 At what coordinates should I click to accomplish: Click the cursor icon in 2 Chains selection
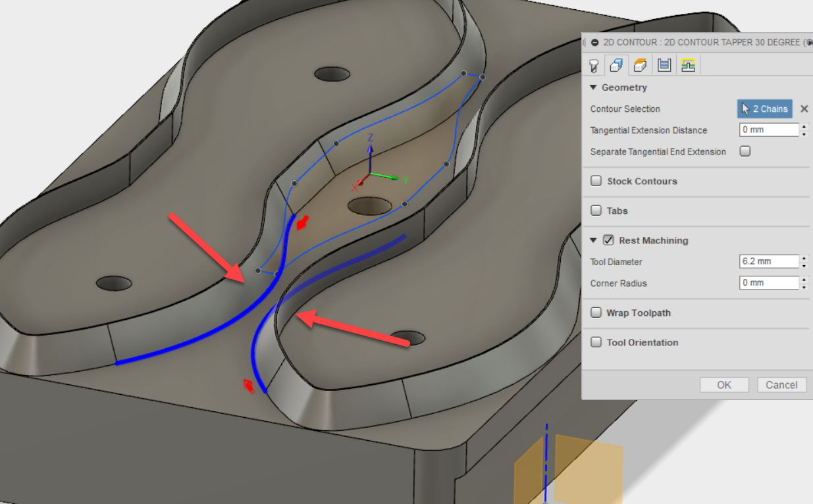(746, 109)
